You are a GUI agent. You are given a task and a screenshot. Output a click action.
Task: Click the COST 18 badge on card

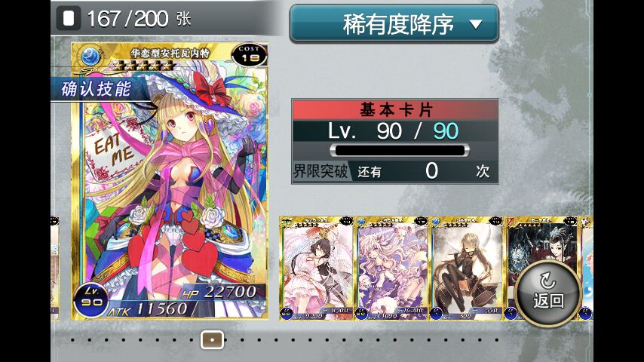click(x=250, y=54)
